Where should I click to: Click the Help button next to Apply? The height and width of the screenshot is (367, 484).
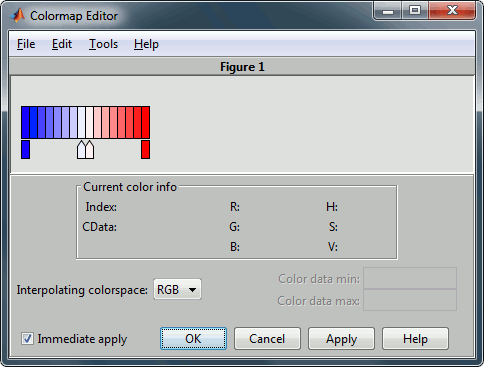[x=415, y=339]
